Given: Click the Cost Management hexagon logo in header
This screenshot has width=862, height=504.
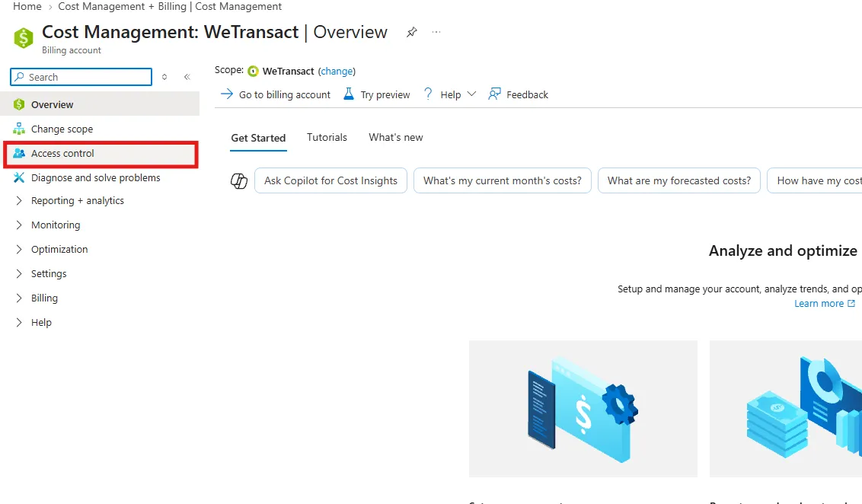Looking at the screenshot, I should click(24, 38).
